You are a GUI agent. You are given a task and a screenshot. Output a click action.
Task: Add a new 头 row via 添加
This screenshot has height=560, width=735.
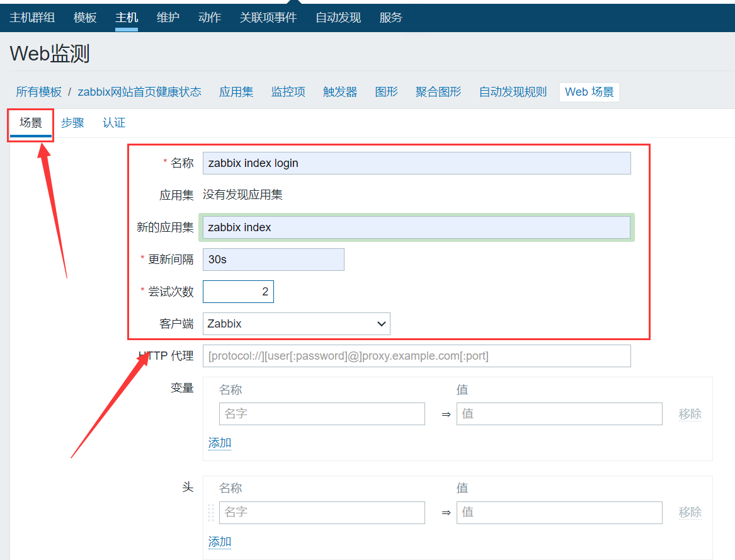coord(220,542)
